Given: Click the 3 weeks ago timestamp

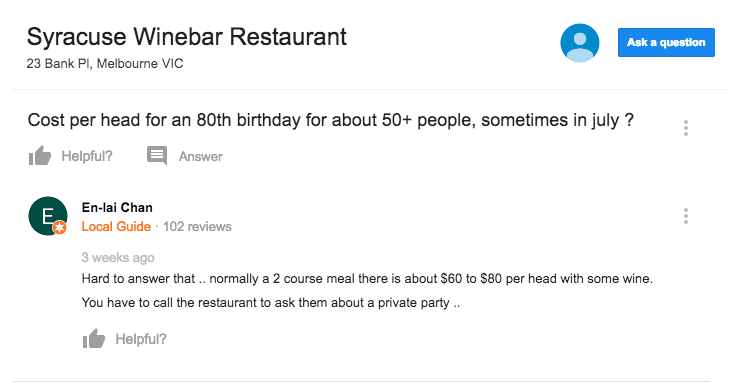Looking at the screenshot, I should 118,258.
